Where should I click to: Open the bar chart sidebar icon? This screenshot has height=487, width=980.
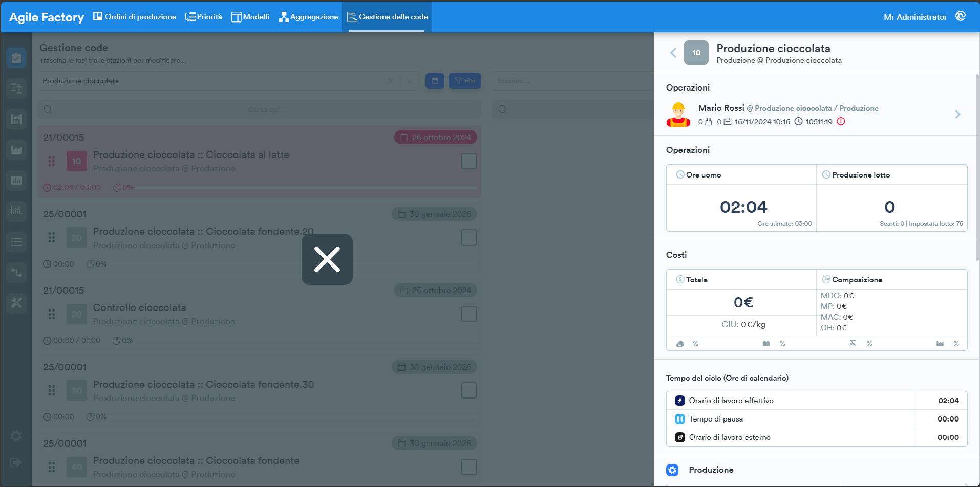click(x=16, y=181)
